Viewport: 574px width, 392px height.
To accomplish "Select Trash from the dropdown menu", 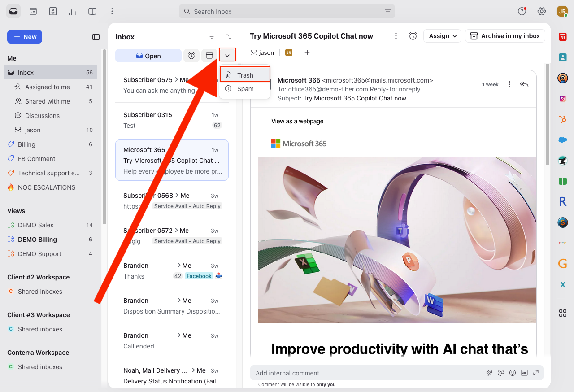I will [x=245, y=75].
